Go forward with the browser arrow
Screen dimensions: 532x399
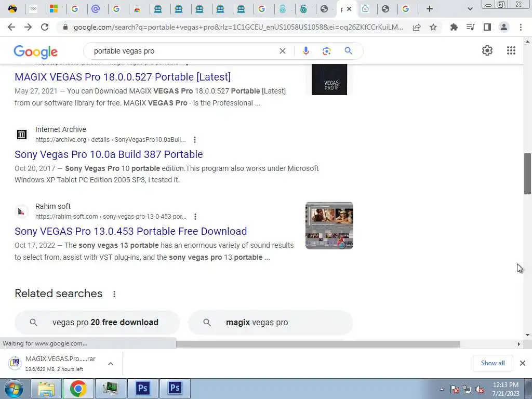point(28,27)
